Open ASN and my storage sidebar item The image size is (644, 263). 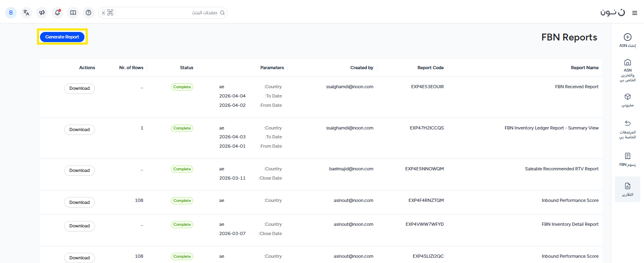627,70
